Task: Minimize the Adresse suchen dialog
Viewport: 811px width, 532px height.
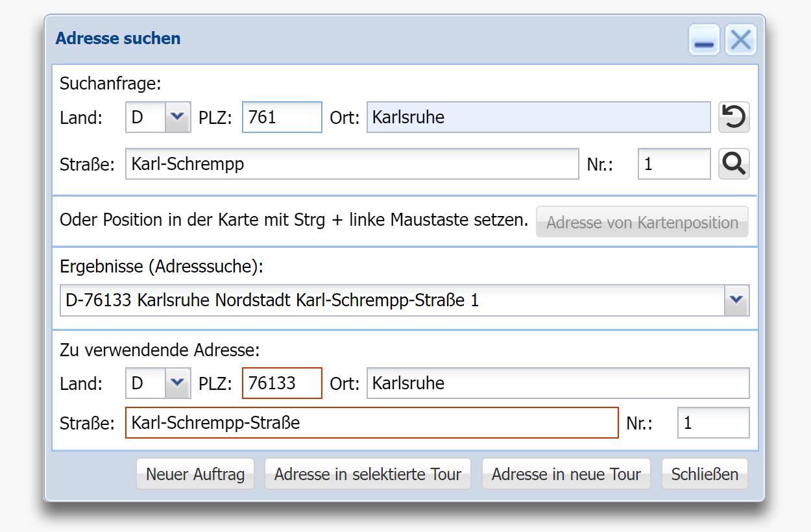Action: coord(704,40)
